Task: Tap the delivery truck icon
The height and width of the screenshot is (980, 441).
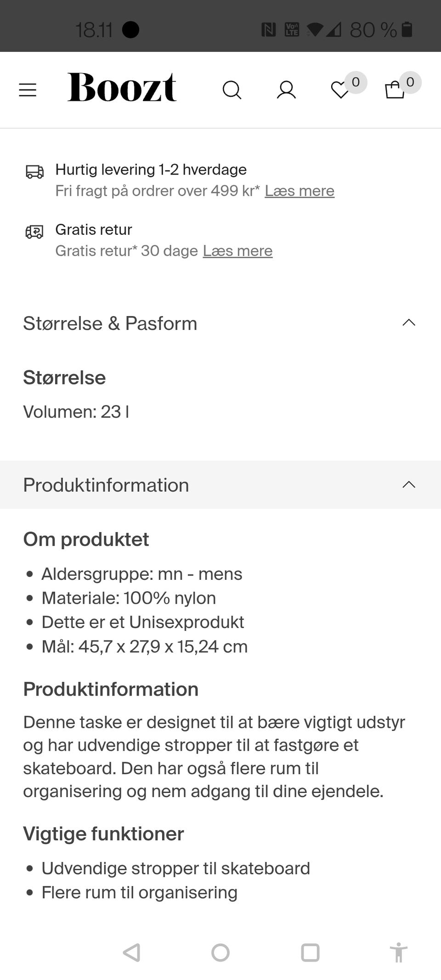Action: point(34,172)
